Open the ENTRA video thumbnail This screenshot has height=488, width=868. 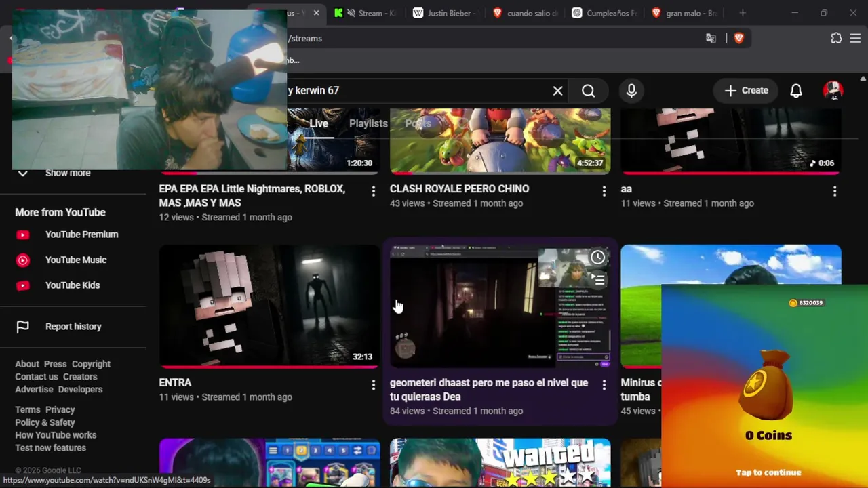click(269, 306)
